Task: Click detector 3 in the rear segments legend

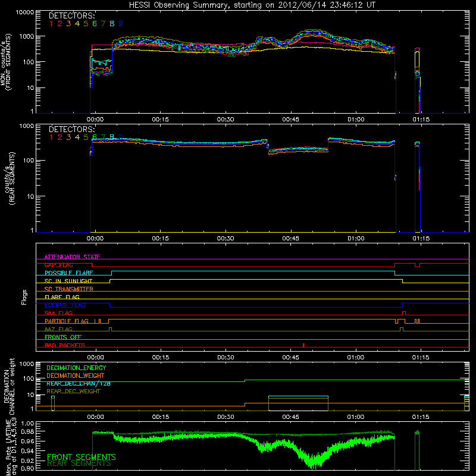Action: 68,137
